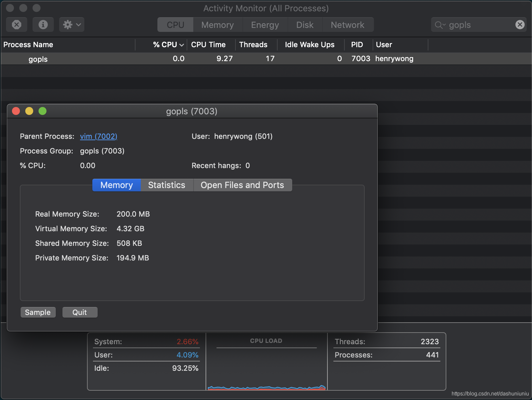Click the Threads count 2323
Image resolution: width=532 pixels, height=400 pixels.
(x=430, y=342)
